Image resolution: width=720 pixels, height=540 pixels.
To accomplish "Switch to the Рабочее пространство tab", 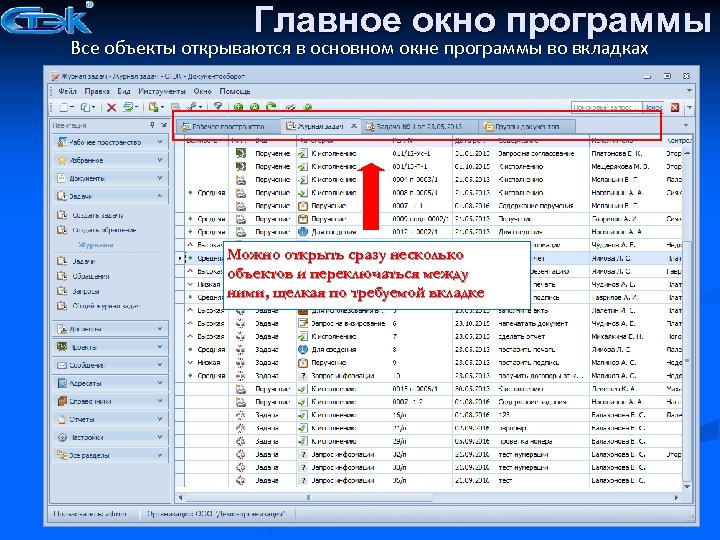I will coord(228,126).
